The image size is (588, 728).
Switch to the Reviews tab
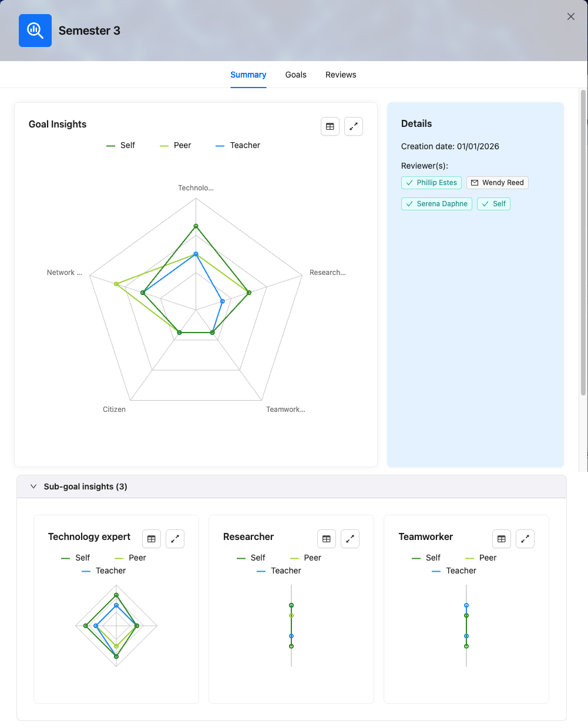coord(341,75)
